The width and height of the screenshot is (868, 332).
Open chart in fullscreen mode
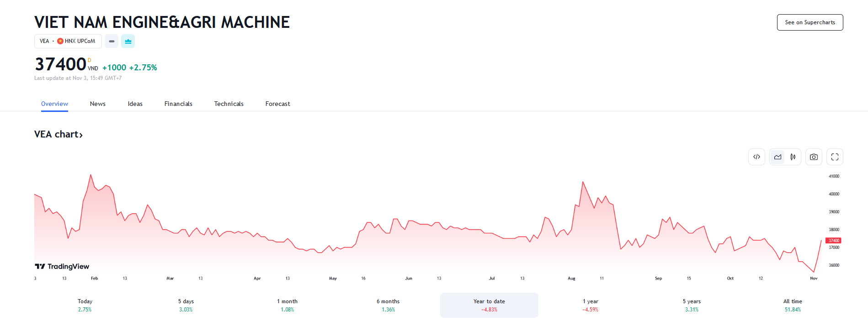click(x=835, y=157)
